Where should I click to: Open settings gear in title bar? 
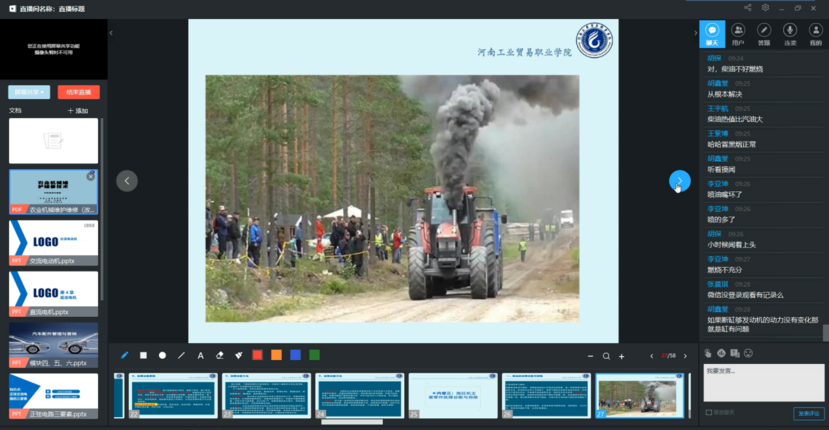[x=765, y=8]
